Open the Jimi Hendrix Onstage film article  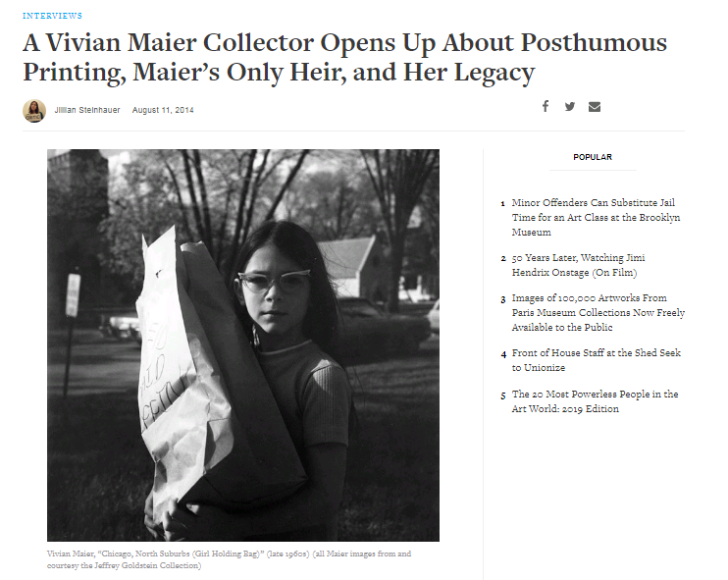pyautogui.click(x=579, y=265)
